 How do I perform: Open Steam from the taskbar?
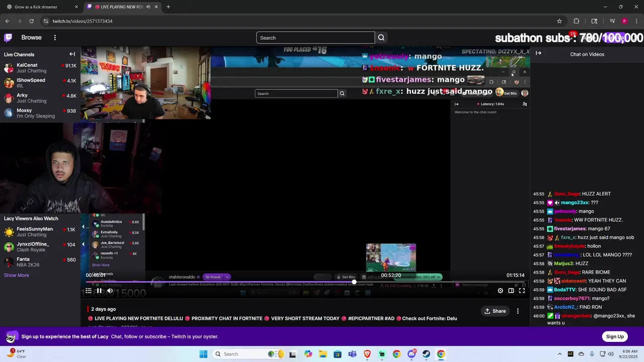coord(426,354)
